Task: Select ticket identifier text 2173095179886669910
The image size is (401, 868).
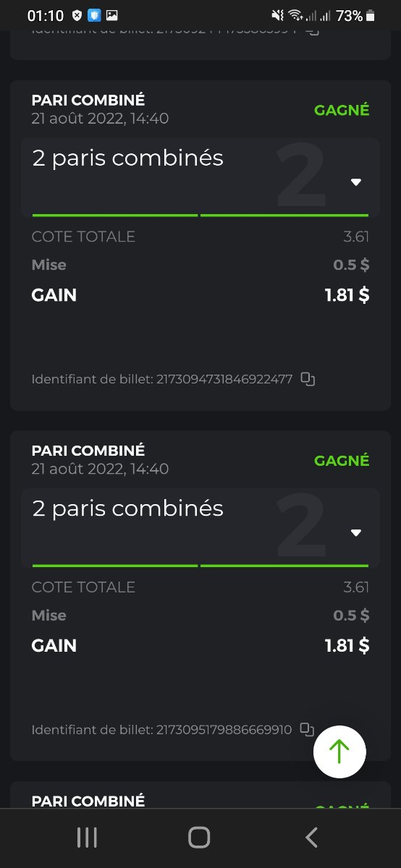Action: pyautogui.click(x=224, y=730)
